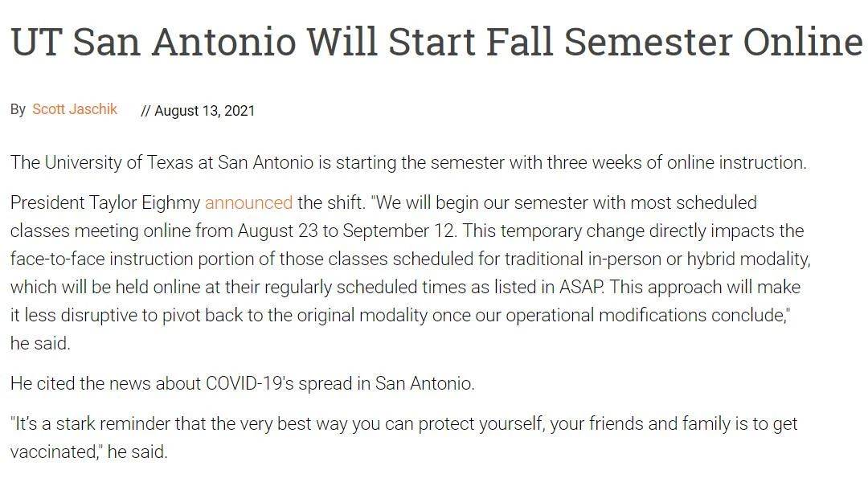Viewport: 868px width, 478px height.
Task: Click the sentence about COVID-19's spread
Action: (x=243, y=383)
